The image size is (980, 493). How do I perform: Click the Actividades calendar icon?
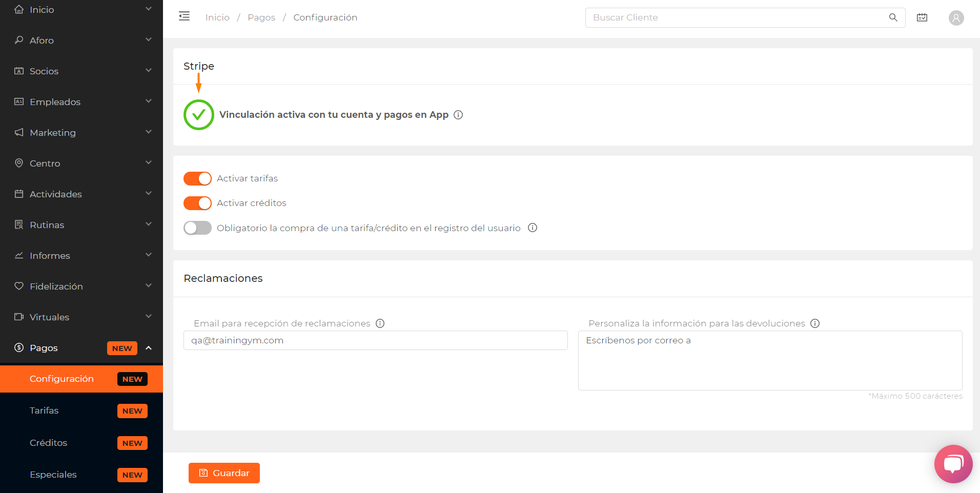point(19,194)
